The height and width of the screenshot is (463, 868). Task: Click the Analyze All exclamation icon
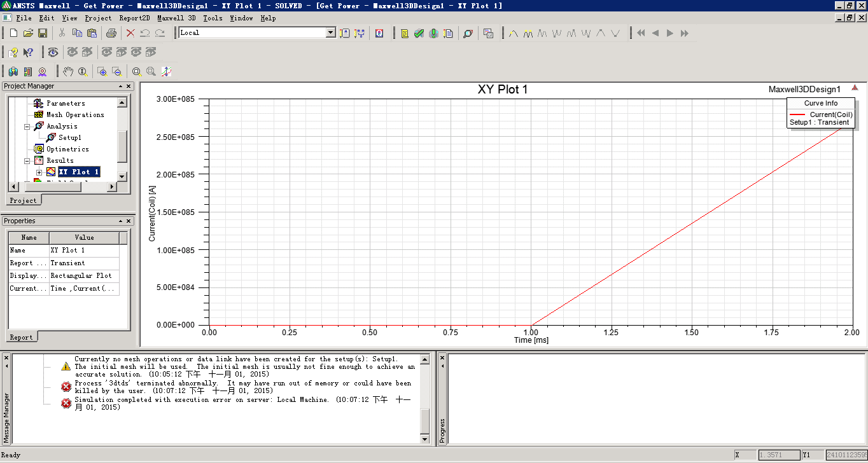433,33
